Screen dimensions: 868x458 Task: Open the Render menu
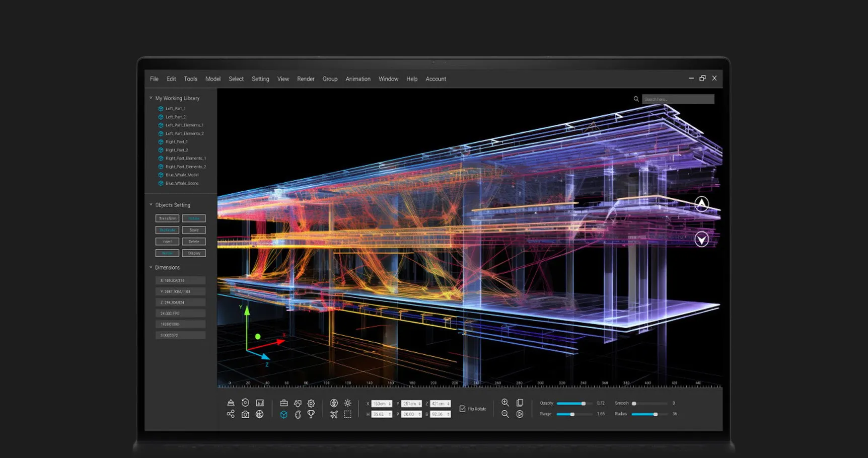pos(306,79)
